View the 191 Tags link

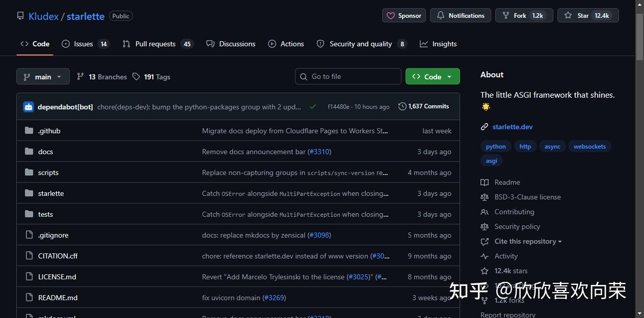[x=151, y=77]
